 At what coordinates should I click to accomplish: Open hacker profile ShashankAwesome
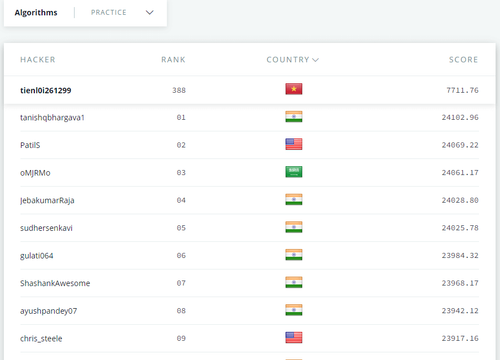point(55,283)
